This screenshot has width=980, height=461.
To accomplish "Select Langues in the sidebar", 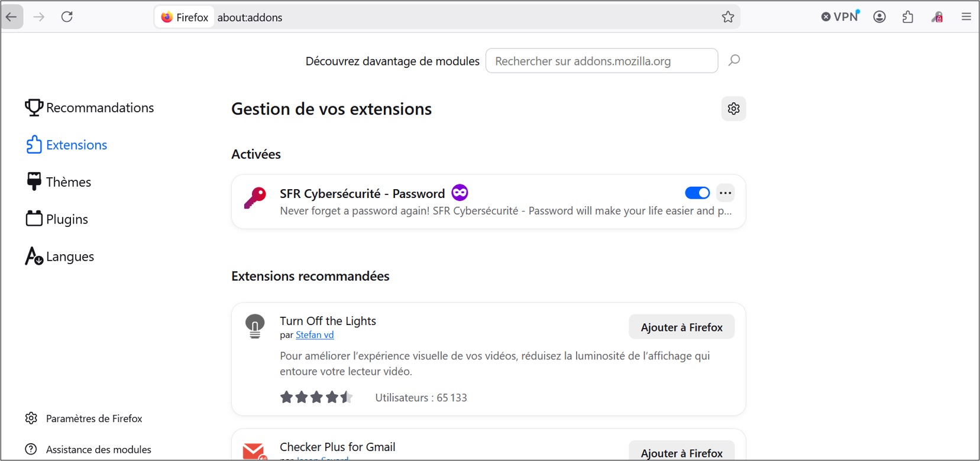I will pos(60,256).
